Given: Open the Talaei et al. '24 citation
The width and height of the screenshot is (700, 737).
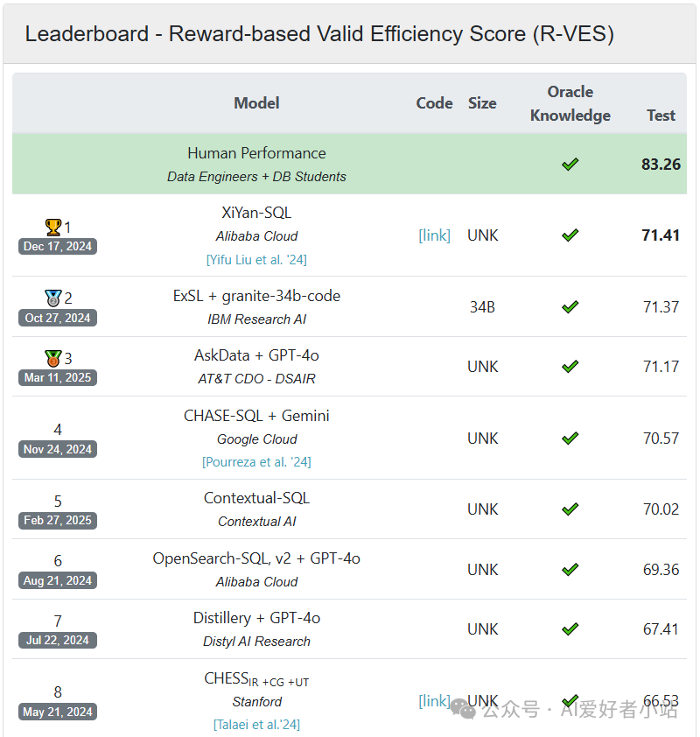Looking at the screenshot, I should (x=256, y=724).
